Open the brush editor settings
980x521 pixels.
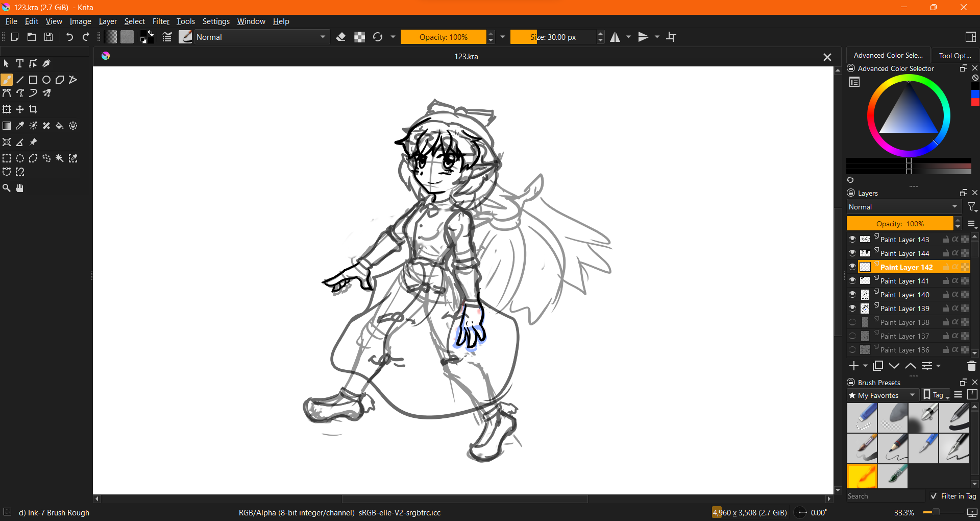(x=167, y=37)
